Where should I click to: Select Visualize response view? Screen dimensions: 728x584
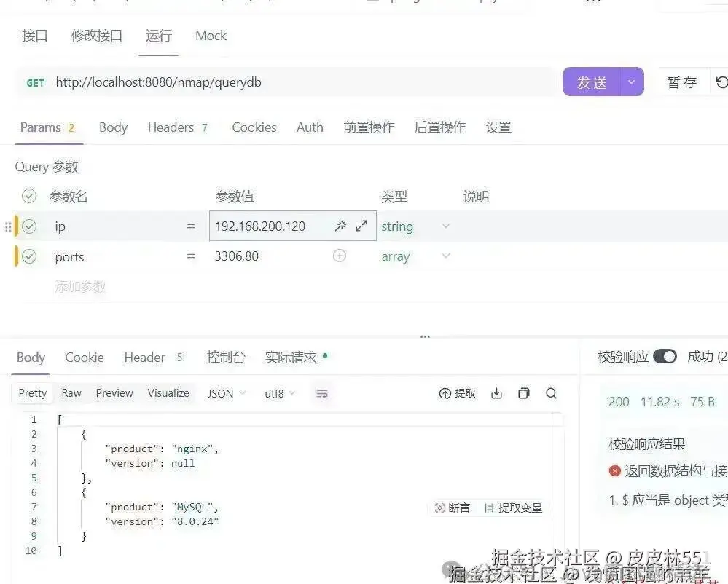coord(168,393)
